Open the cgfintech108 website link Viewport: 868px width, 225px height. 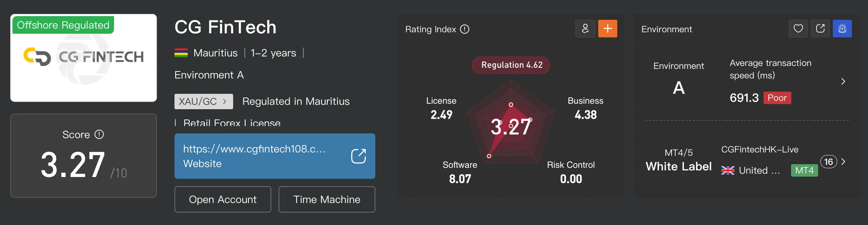(x=275, y=156)
